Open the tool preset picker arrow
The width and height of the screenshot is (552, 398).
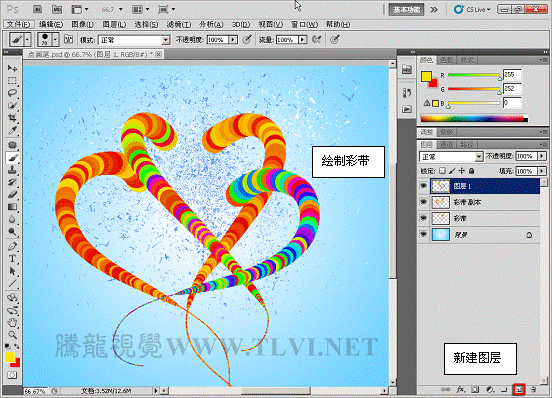point(27,39)
